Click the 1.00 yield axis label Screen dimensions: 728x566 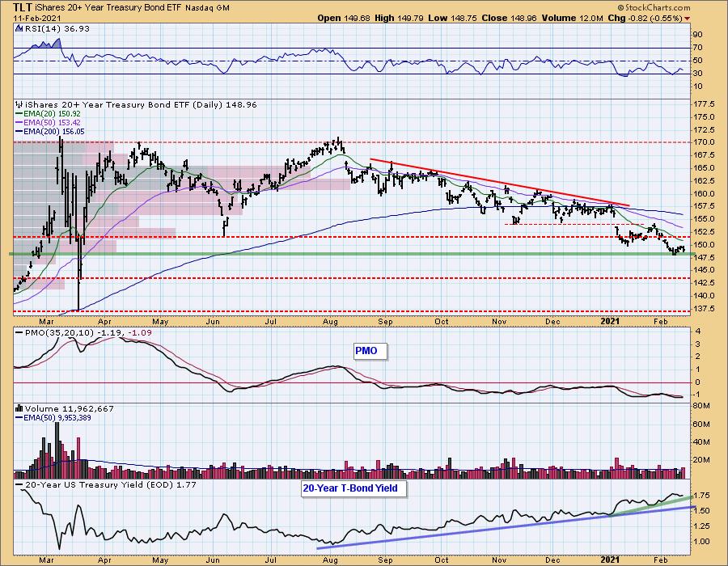point(701,542)
